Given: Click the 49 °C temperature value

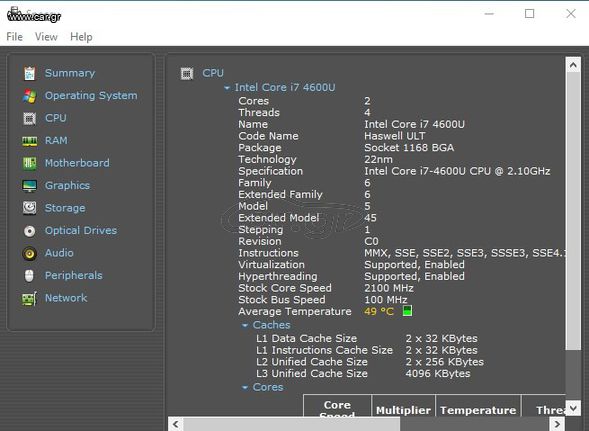Looking at the screenshot, I should (379, 312).
